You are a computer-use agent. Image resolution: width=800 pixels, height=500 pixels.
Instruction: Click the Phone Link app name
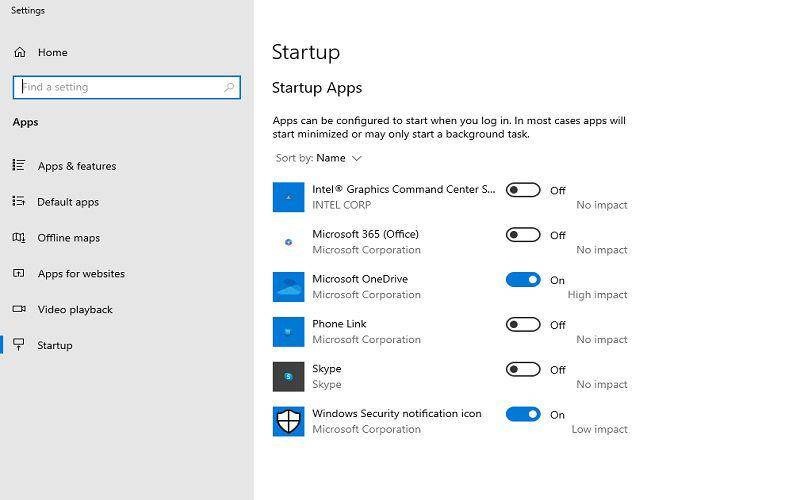339,324
